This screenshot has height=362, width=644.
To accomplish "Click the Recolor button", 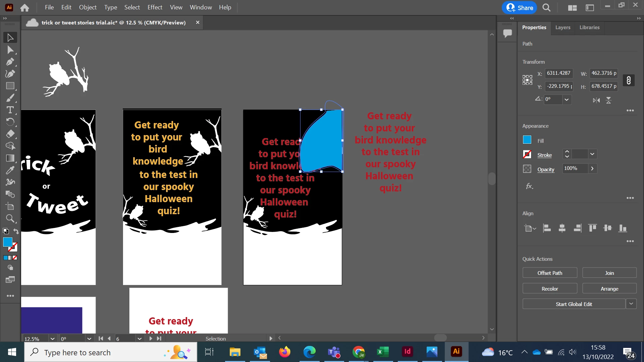I will [x=550, y=289].
